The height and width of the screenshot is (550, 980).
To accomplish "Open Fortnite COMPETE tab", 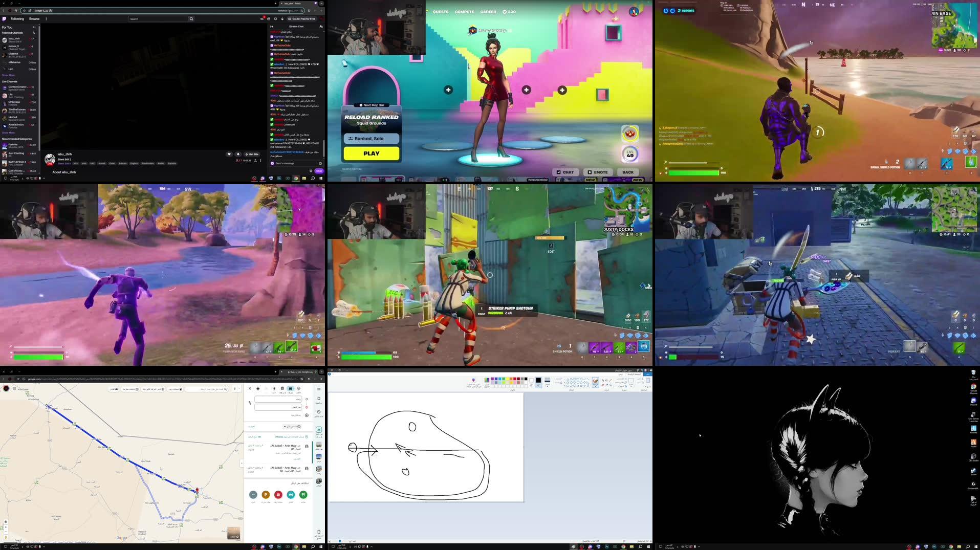I will click(x=464, y=12).
